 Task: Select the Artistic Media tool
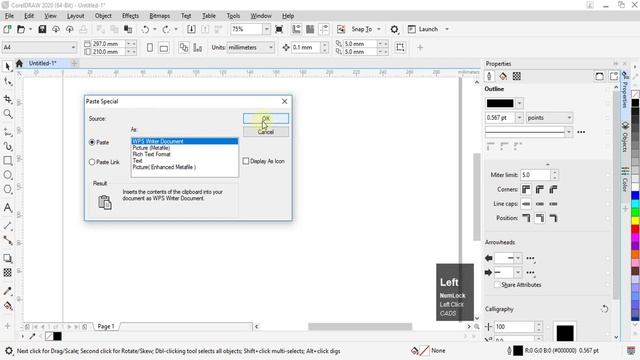[8, 146]
